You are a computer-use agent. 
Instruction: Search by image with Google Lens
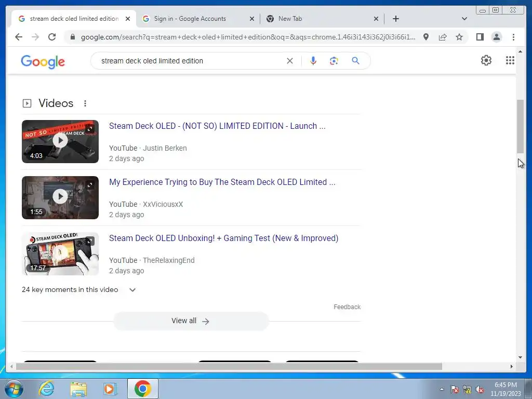pos(334,61)
